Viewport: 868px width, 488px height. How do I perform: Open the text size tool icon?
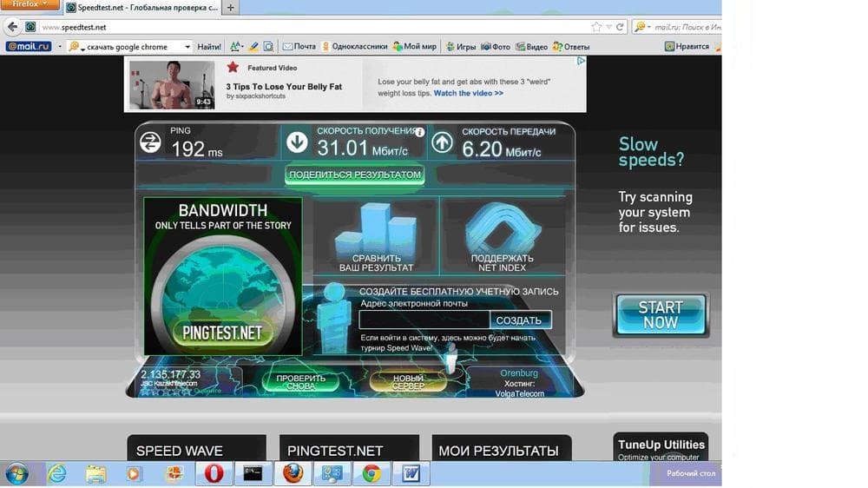click(236, 47)
